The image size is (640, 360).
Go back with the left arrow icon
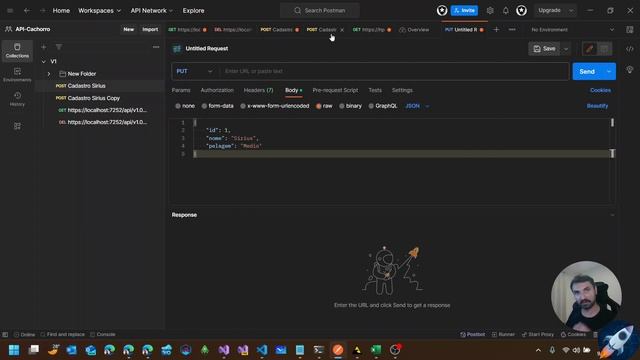pos(27,11)
